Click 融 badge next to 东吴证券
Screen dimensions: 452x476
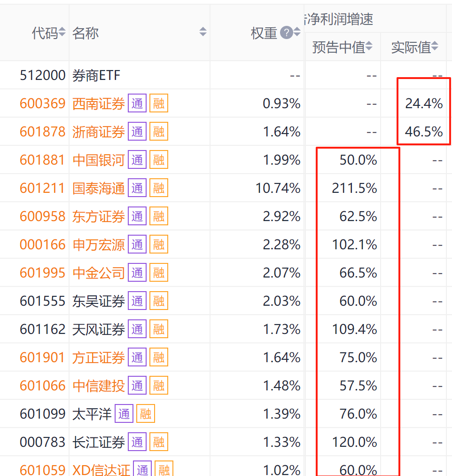159,301
